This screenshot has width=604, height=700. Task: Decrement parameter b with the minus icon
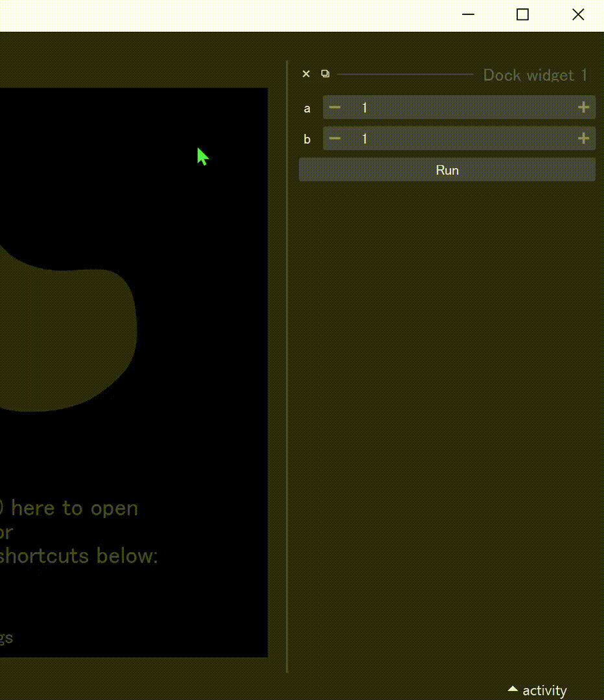pos(334,139)
